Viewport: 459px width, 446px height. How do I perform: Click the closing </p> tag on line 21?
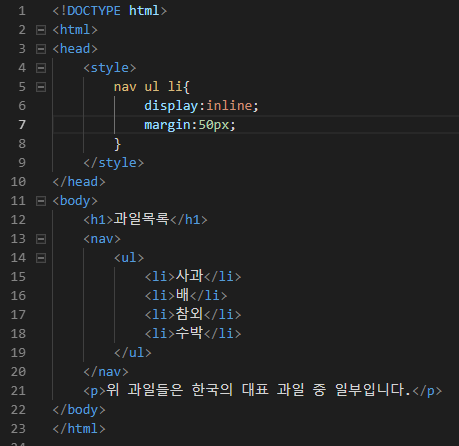(x=427, y=391)
